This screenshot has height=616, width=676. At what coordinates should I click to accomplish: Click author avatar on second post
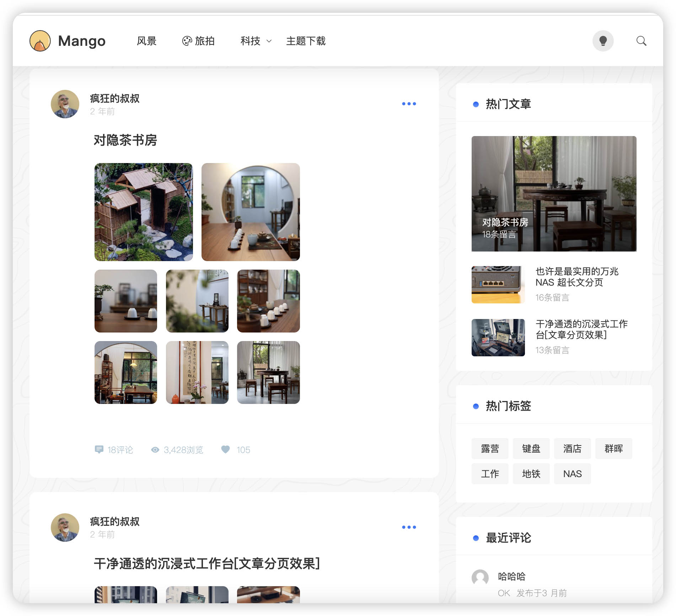coord(65,528)
